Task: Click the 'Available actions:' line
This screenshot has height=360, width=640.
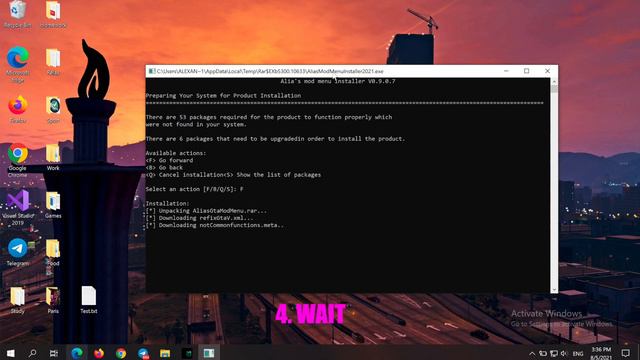Action: point(176,153)
